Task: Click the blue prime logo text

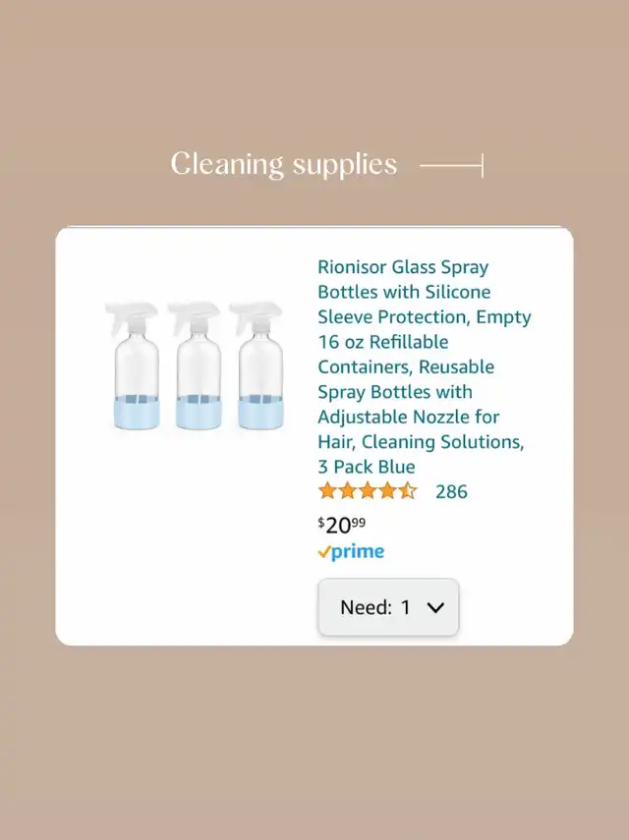Action: tap(358, 552)
